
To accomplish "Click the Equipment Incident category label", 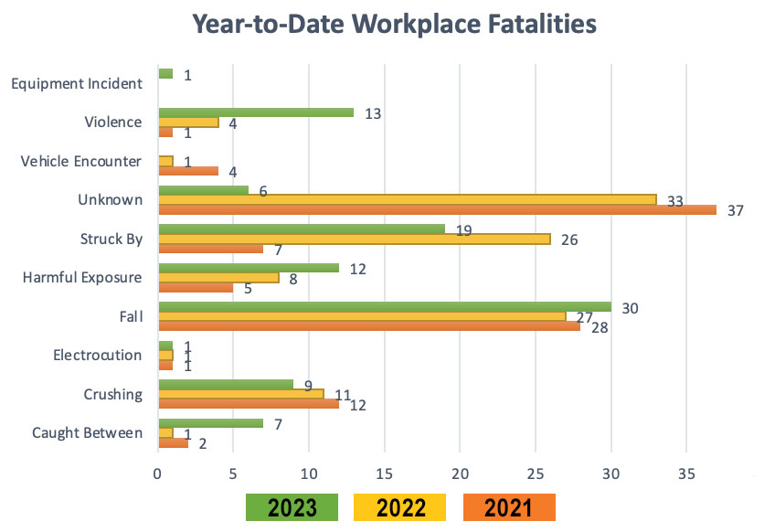I will click(76, 83).
